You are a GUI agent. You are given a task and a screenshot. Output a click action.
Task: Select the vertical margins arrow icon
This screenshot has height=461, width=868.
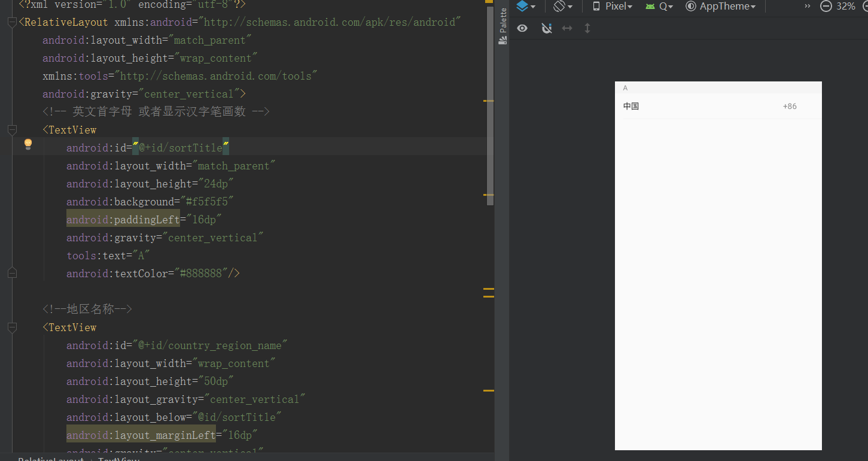point(587,28)
